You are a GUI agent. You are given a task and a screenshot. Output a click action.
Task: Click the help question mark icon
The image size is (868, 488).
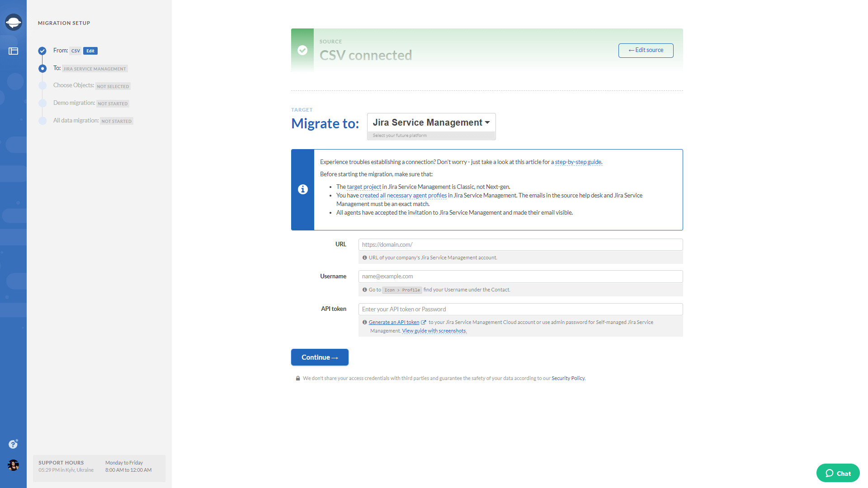pos(13,444)
